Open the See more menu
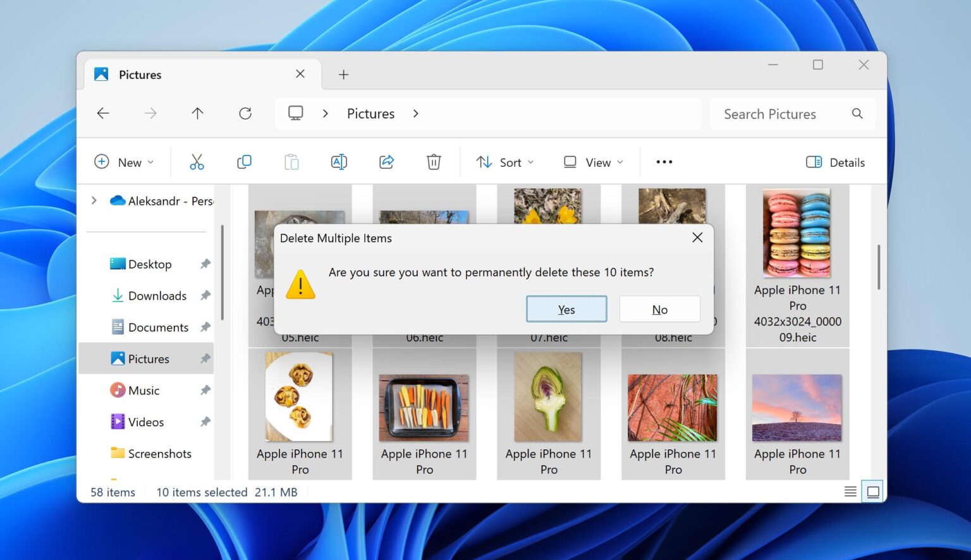Image resolution: width=971 pixels, height=560 pixels. coord(664,162)
